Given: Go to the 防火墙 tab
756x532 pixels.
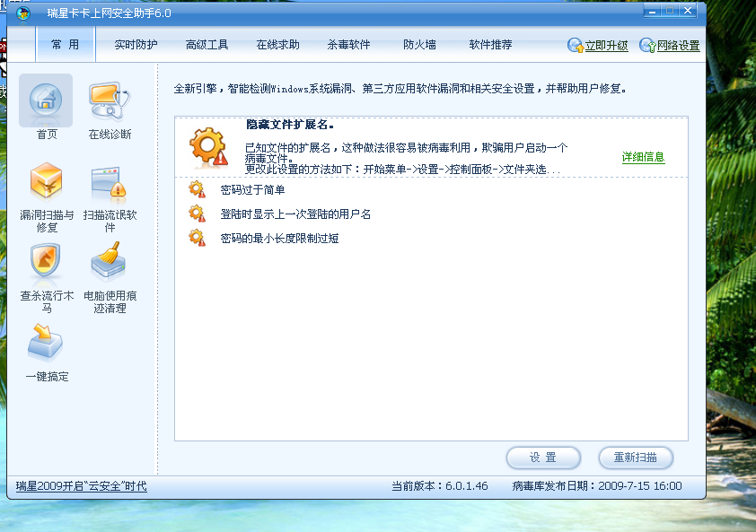Looking at the screenshot, I should [x=419, y=45].
